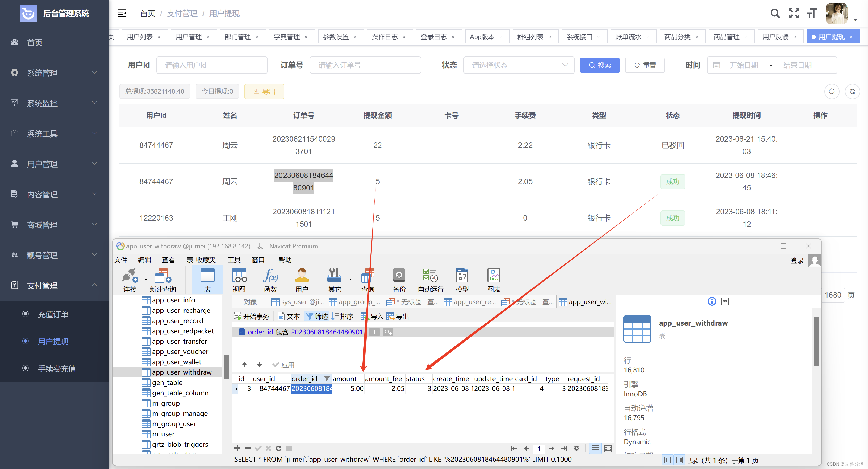The width and height of the screenshot is (868, 469).
Task: Click the 请输入订单号 input field
Action: [x=365, y=65]
